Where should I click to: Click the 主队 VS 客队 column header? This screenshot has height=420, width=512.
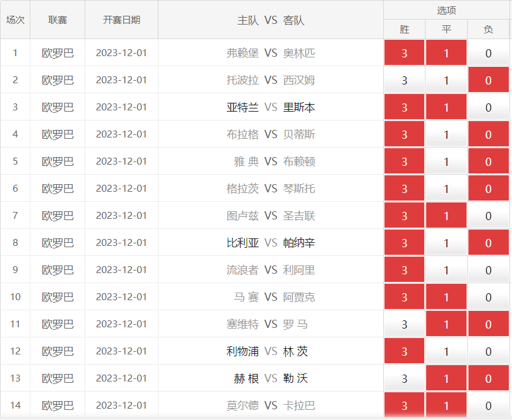pyautogui.click(x=271, y=20)
